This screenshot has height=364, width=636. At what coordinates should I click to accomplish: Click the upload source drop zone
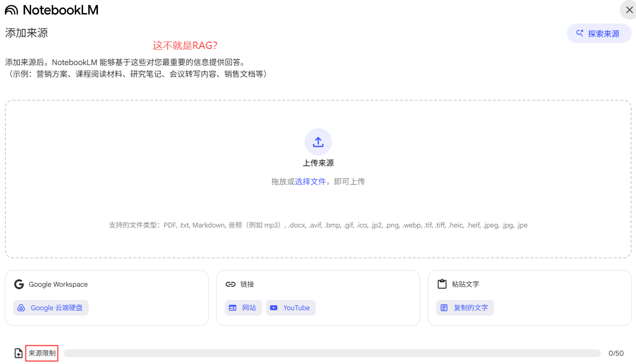(x=318, y=178)
